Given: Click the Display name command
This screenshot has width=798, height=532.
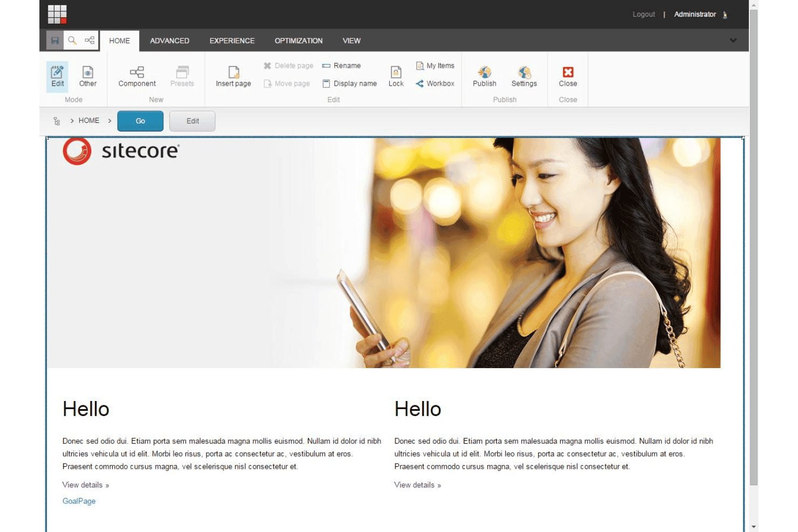Looking at the screenshot, I should (349, 84).
